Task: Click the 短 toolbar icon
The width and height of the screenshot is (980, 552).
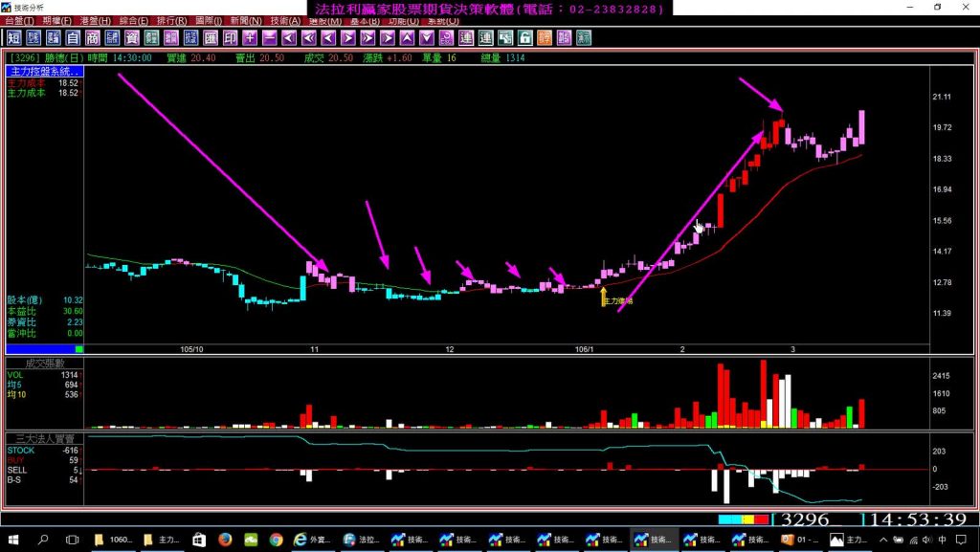Action: (x=13, y=38)
